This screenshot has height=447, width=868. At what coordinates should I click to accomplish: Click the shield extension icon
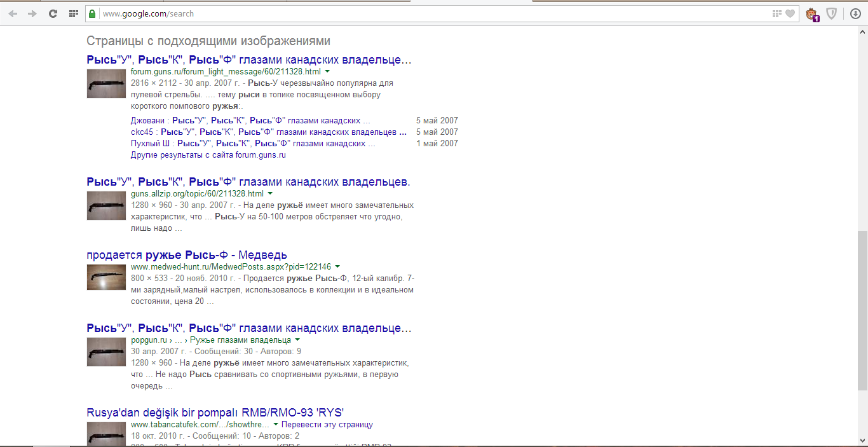click(831, 13)
